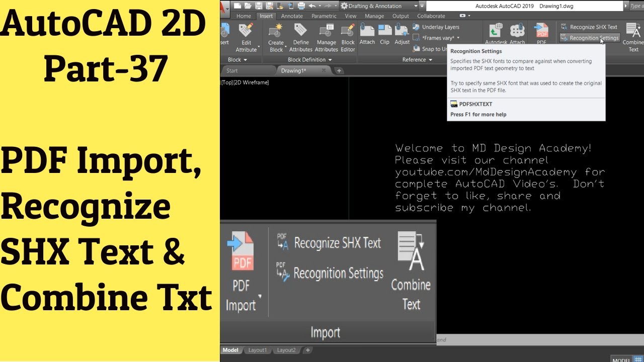Close the Drawing1 file tab
The height and width of the screenshot is (362, 644).
tap(324, 71)
